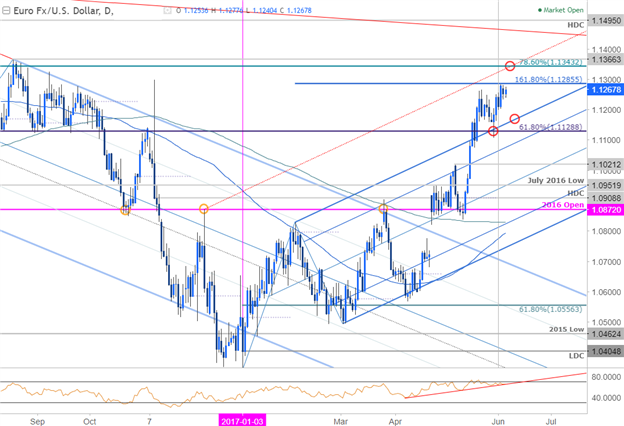
Task: Click the 80.0000 RSI scale label
Action: click(x=606, y=377)
